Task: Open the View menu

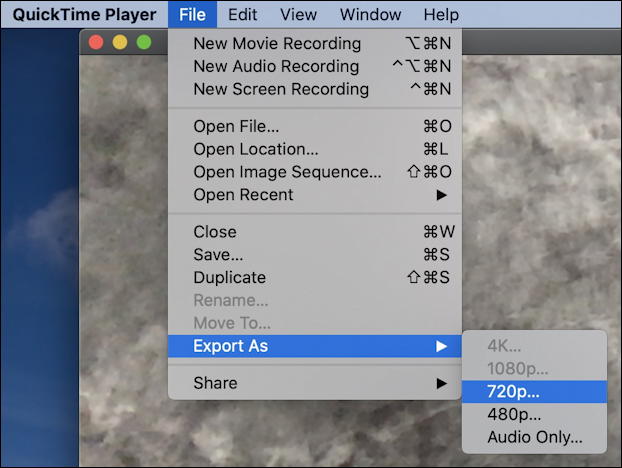Action: (x=298, y=15)
